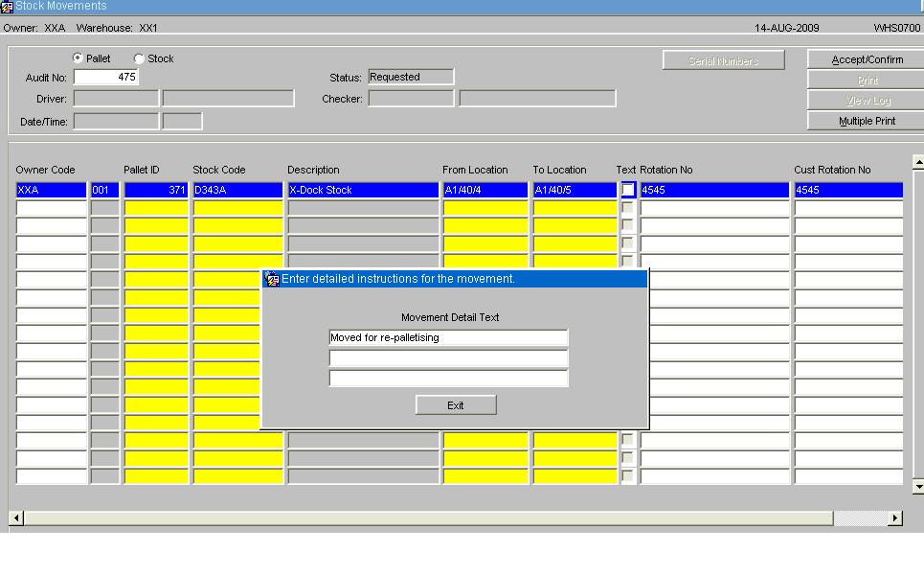
Task: Click the short second Date/Time field
Action: pos(182,122)
